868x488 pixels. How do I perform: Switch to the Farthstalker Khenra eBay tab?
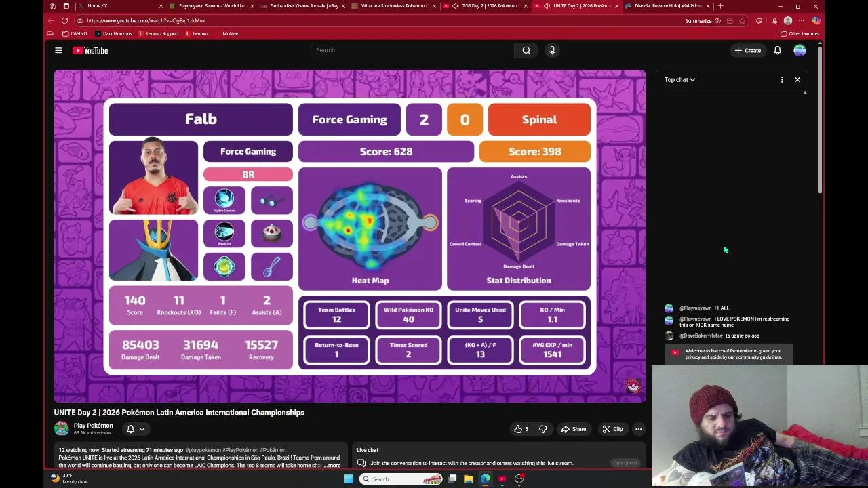[302, 6]
